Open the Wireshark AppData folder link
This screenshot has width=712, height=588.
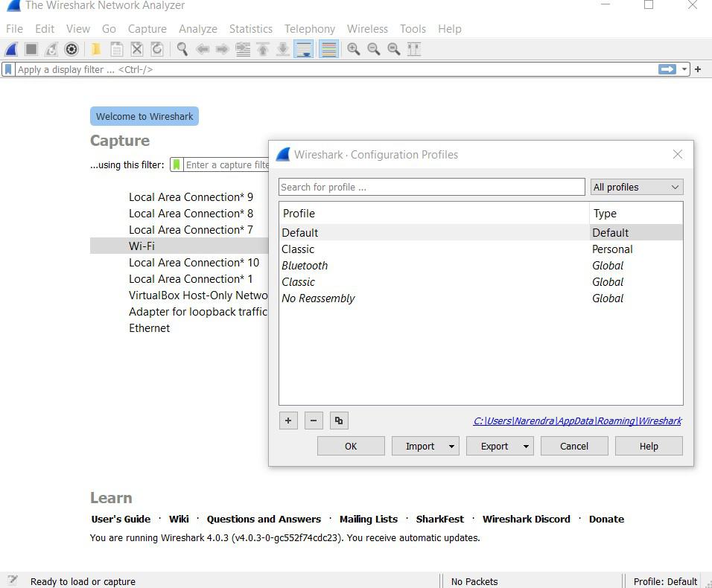(577, 421)
